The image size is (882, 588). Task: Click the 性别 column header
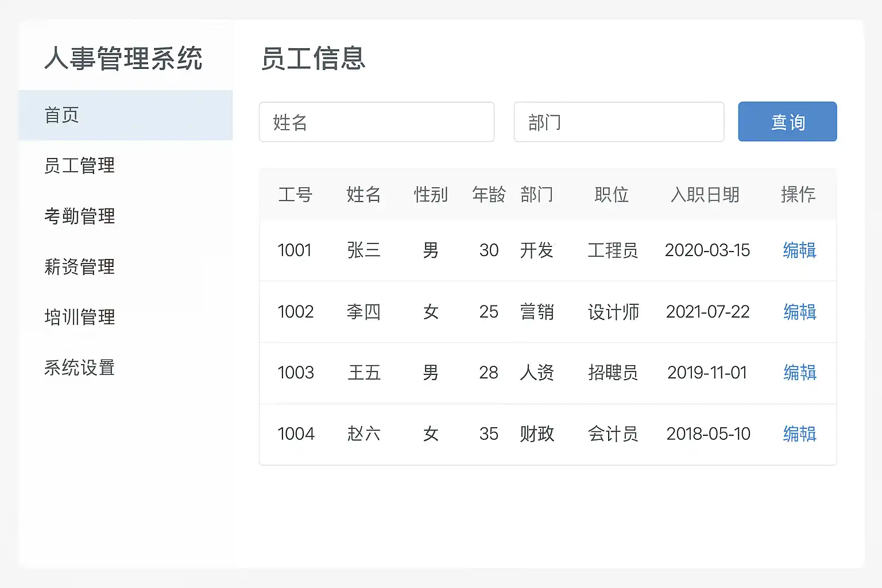(x=431, y=195)
